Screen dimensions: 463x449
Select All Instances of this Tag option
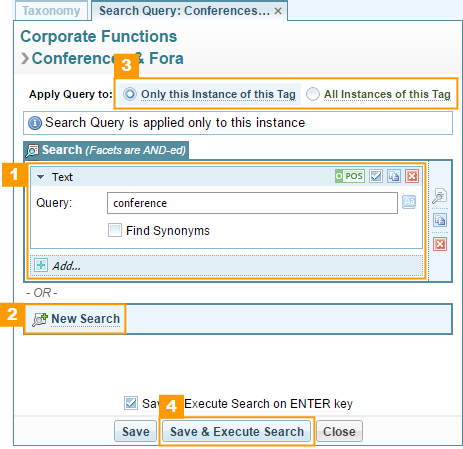coord(313,94)
